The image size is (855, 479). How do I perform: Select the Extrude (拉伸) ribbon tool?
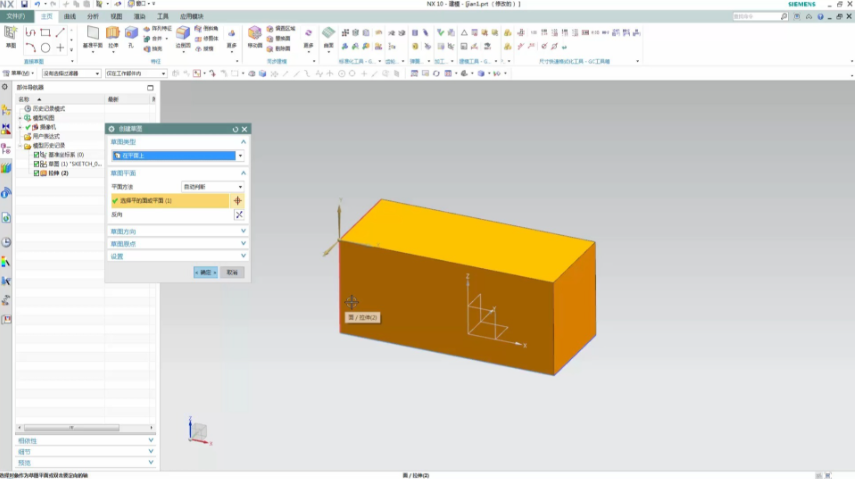tap(113, 37)
